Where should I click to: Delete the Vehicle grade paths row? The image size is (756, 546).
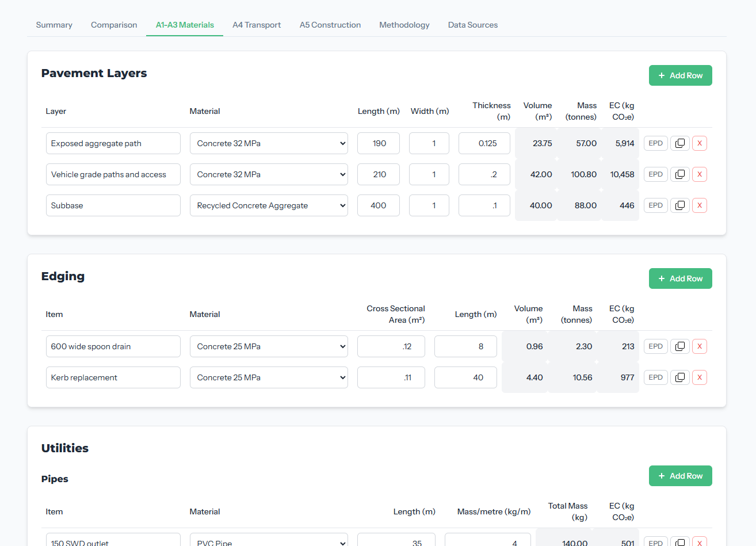(700, 174)
